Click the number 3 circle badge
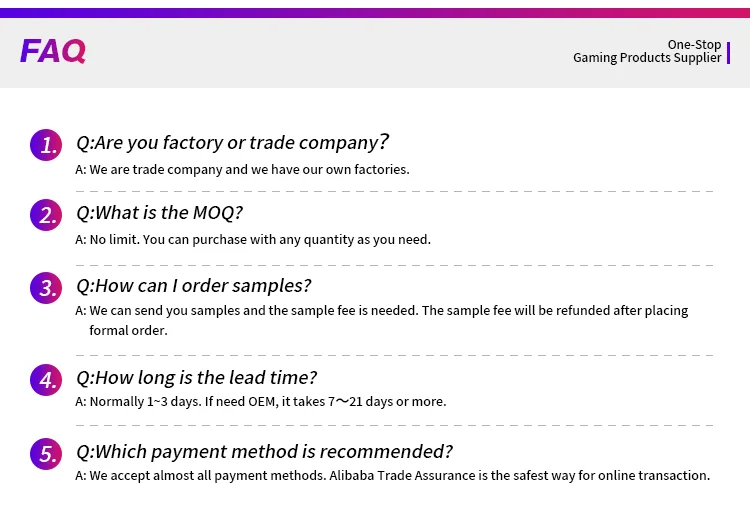 coord(46,288)
